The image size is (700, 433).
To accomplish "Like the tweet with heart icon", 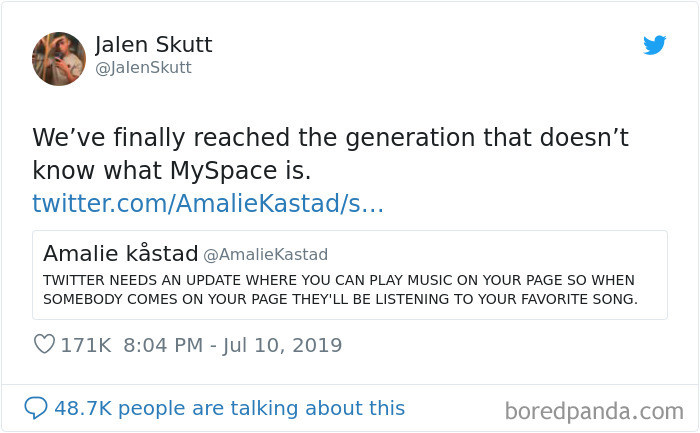I will click(44, 345).
